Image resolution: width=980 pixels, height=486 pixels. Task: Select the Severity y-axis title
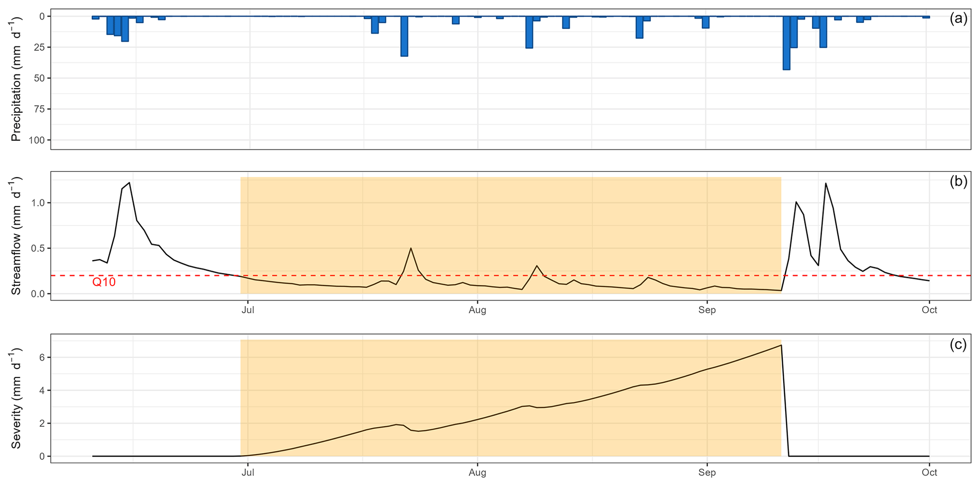tap(17, 398)
